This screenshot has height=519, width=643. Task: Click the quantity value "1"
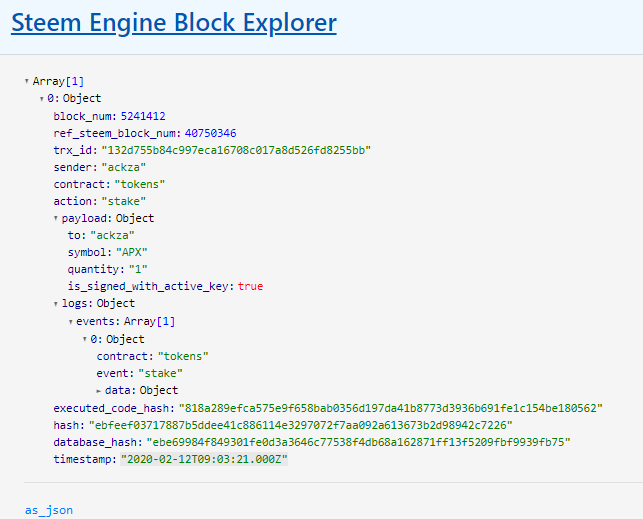(138, 269)
